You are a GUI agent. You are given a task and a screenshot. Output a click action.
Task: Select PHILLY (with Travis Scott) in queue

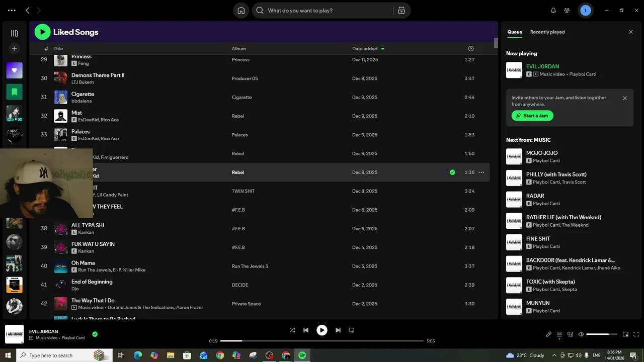click(570, 178)
